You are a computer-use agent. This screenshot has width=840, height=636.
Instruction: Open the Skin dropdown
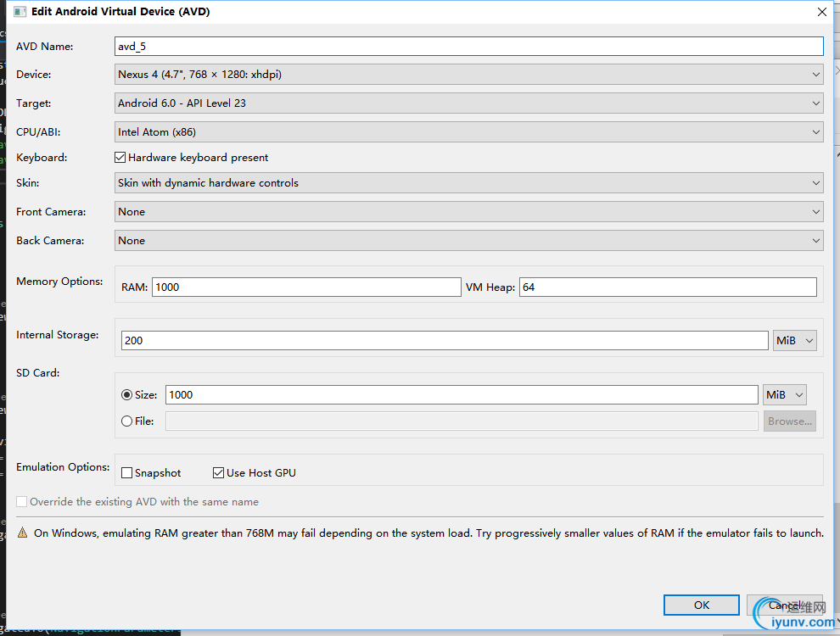click(x=468, y=183)
